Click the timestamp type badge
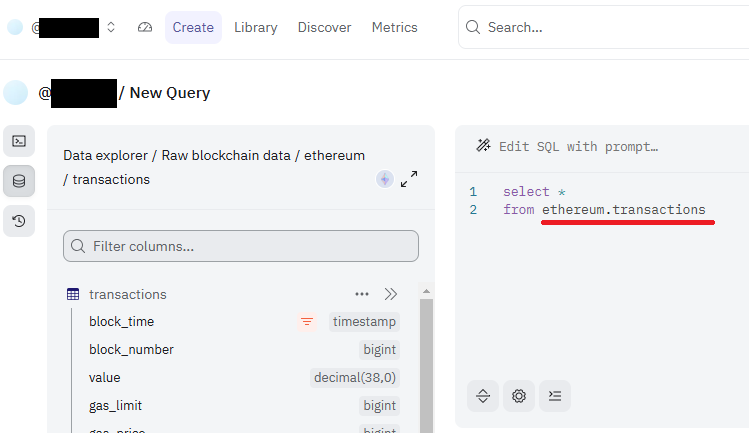The height and width of the screenshot is (433, 749). [364, 322]
